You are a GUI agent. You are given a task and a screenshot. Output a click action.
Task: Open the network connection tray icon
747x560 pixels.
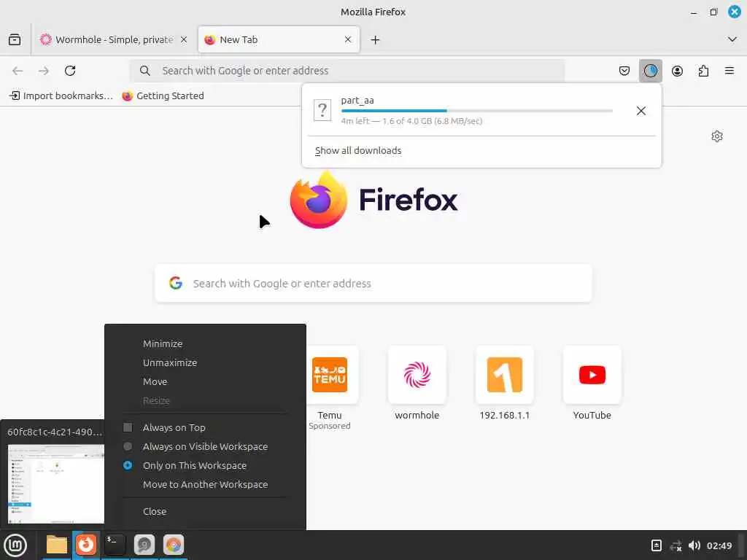[676, 545]
